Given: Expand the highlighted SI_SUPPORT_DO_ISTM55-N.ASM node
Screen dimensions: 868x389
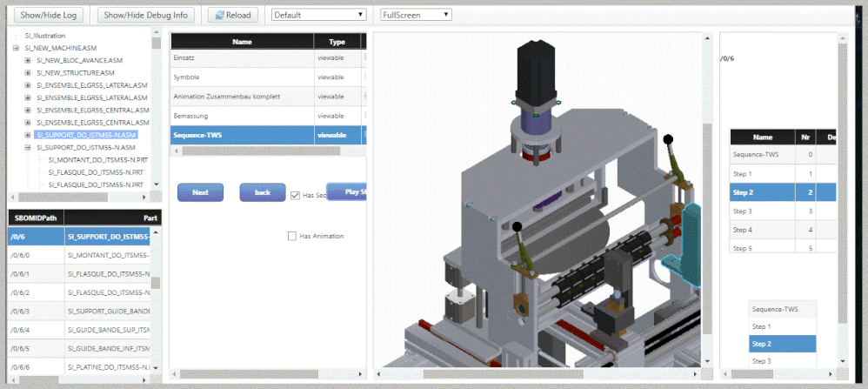Looking at the screenshot, I should [x=28, y=135].
